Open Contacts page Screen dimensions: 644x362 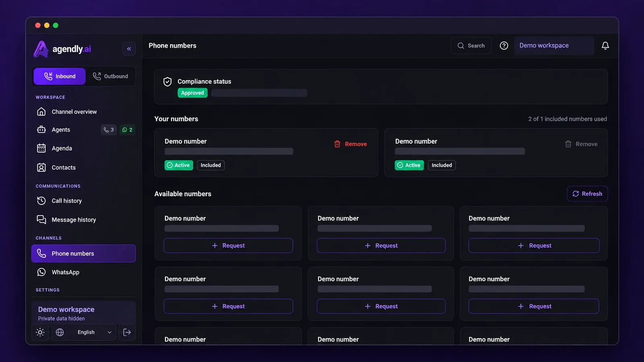(x=83, y=167)
